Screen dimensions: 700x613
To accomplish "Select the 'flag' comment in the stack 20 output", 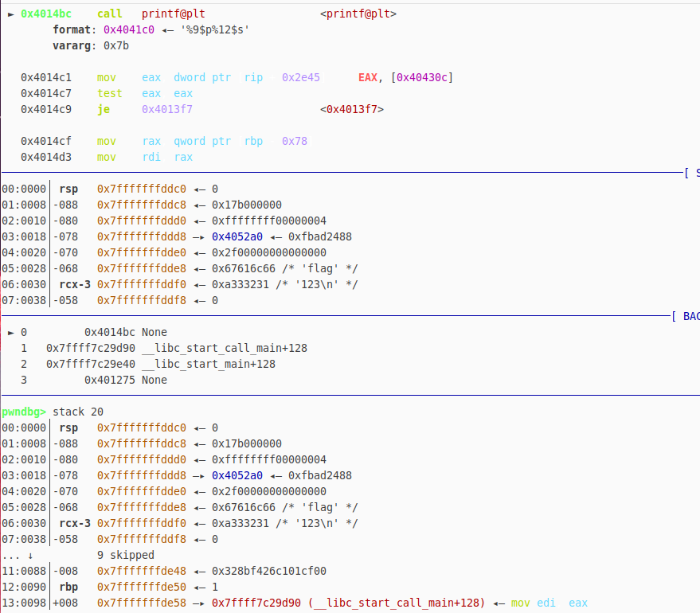I will click(319, 508).
